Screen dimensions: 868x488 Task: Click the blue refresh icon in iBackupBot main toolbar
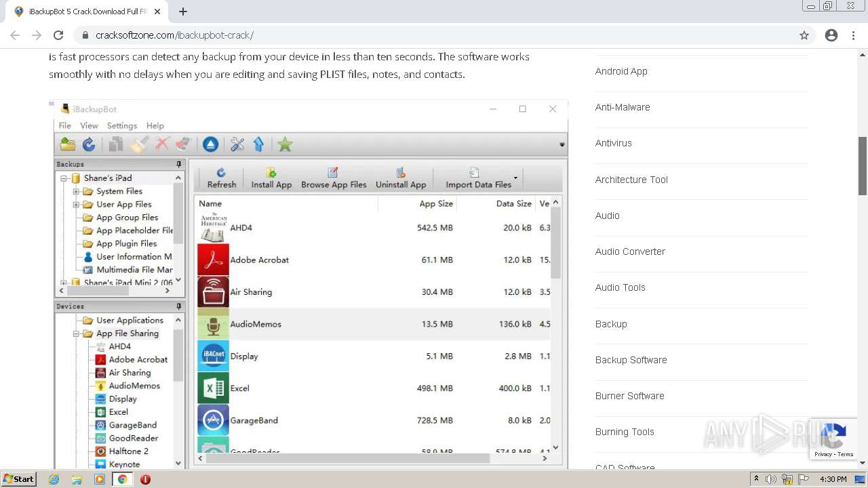[x=89, y=144]
